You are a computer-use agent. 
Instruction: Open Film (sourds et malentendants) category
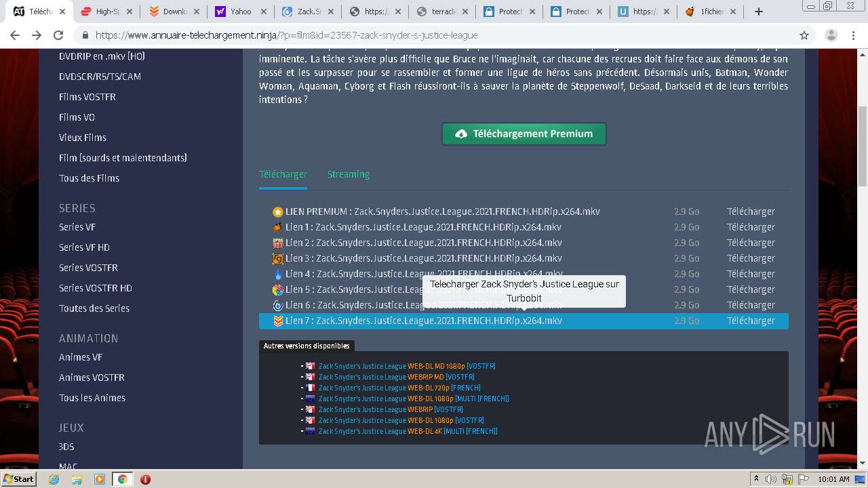coord(123,158)
